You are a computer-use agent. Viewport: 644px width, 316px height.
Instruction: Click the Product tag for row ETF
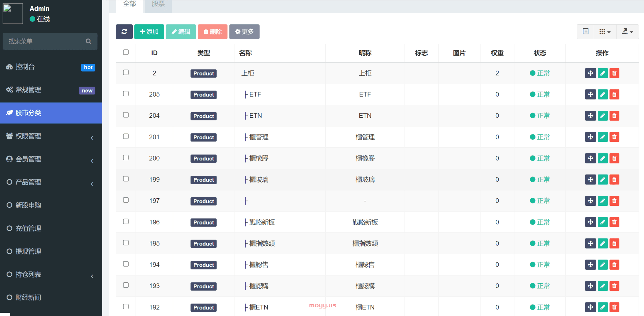coord(203,95)
